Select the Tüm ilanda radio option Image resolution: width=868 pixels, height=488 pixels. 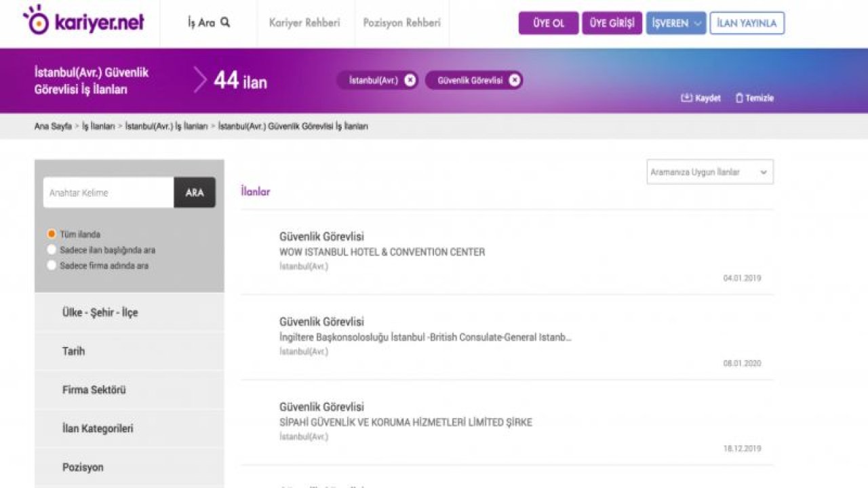tap(52, 234)
